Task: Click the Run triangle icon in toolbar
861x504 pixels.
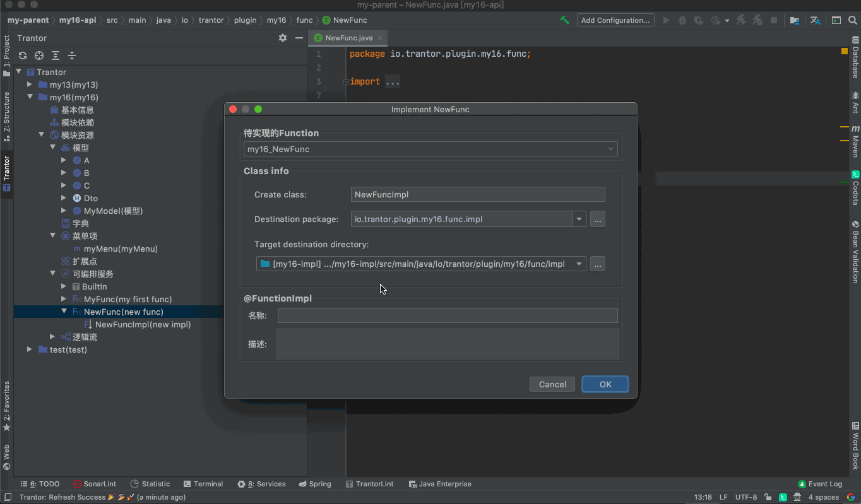Action: [x=666, y=20]
